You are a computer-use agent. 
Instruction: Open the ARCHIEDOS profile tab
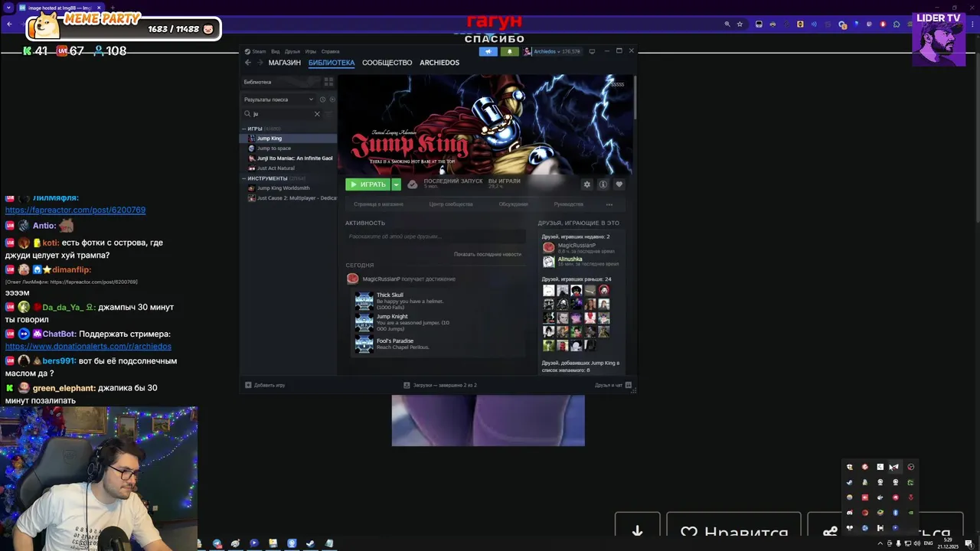point(439,63)
